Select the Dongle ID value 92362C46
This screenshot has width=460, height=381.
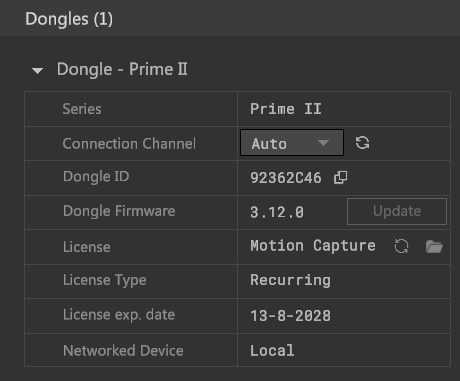click(286, 178)
